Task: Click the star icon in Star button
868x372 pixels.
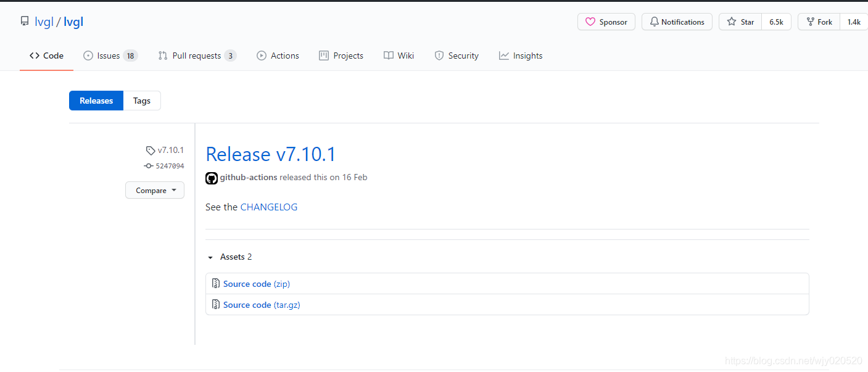Action: (x=732, y=22)
